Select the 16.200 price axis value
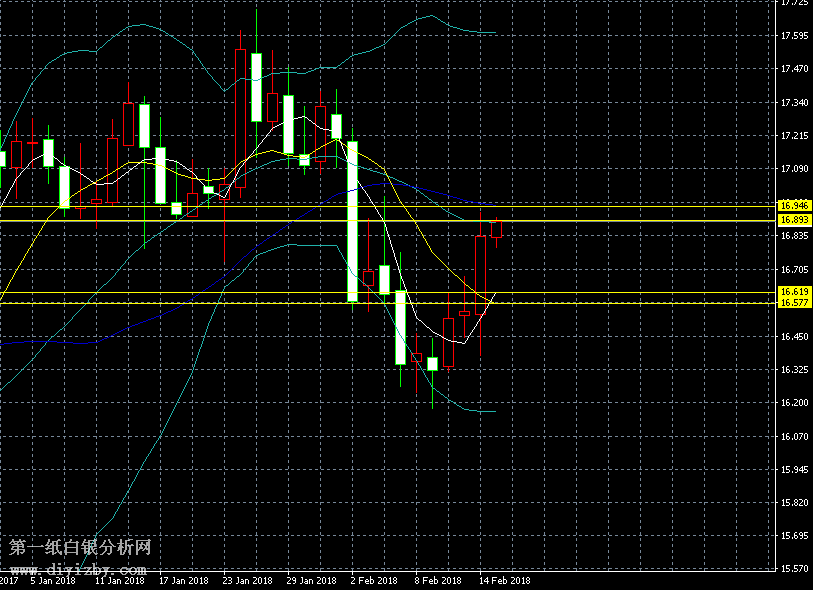Image resolution: width=813 pixels, height=590 pixels. tap(794, 403)
